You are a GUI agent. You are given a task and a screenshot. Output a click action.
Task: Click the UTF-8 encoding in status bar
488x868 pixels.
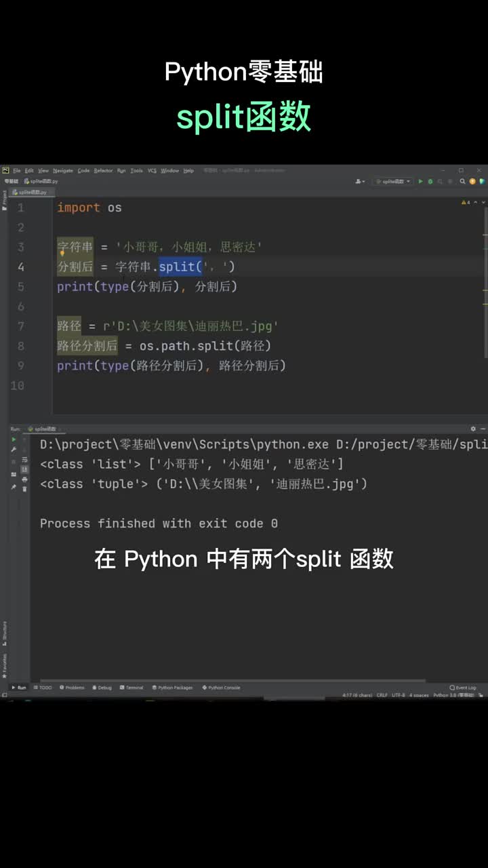click(399, 695)
